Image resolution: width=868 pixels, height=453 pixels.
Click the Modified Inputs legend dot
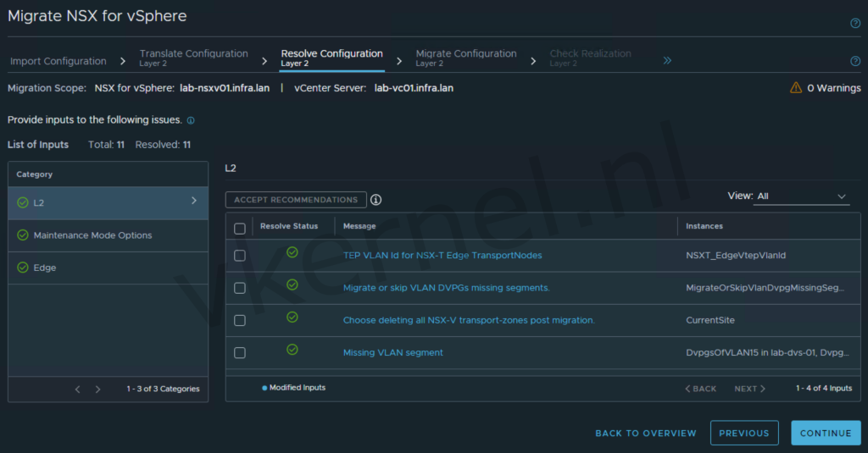(264, 388)
